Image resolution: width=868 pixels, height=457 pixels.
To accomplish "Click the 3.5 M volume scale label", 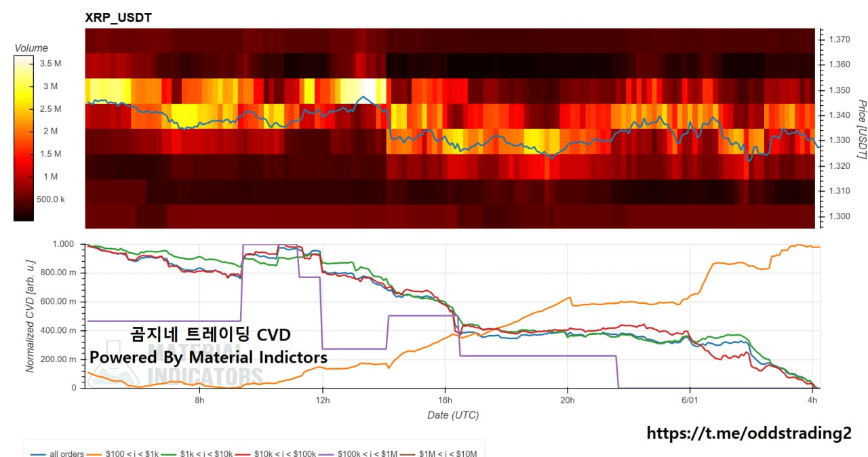I will (51, 63).
